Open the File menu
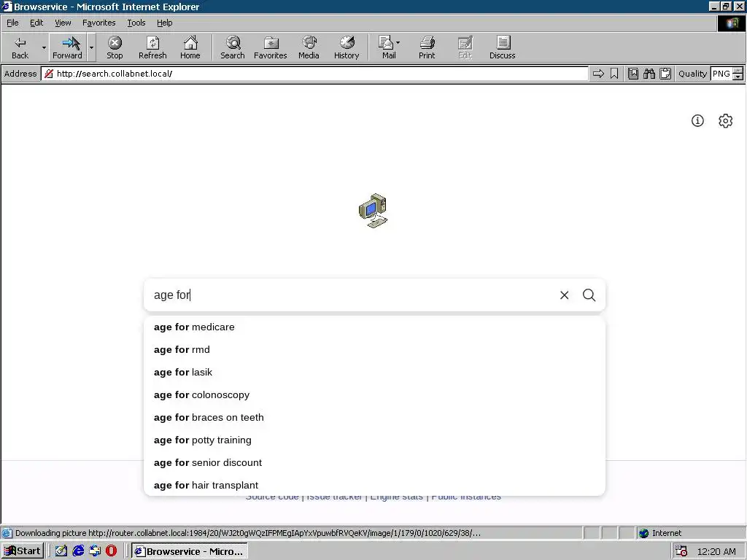This screenshot has height=560, width=747. click(12, 23)
